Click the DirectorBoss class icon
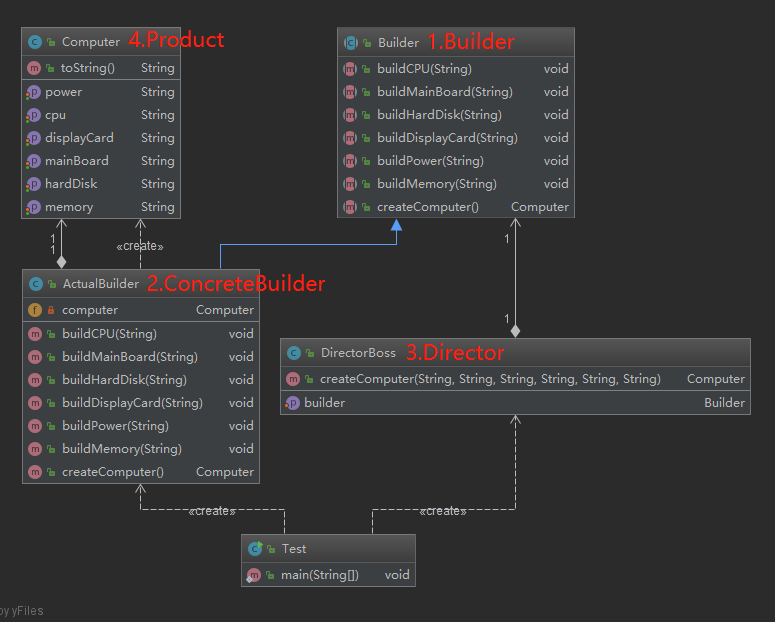Viewport: 775px width, 622px height. coord(294,353)
